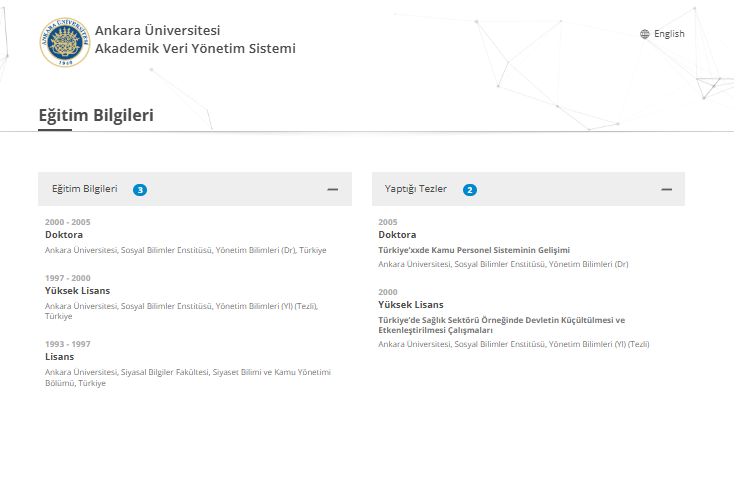Click the 2000 Yüksek Lisans thesis heading
This screenshot has height=481, width=734.
pos(411,305)
